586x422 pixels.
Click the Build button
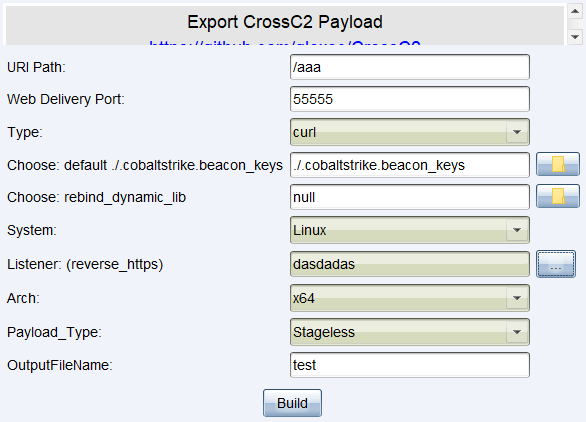pos(292,403)
